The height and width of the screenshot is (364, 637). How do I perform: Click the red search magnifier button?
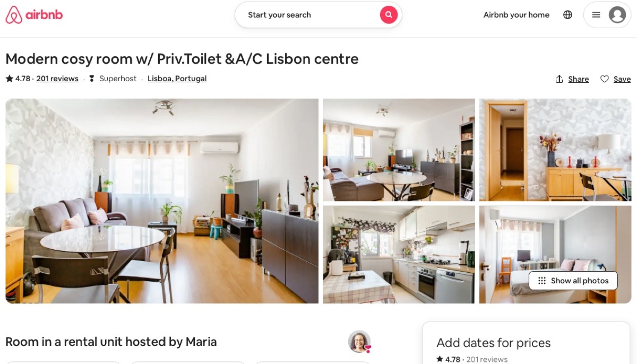tap(389, 15)
